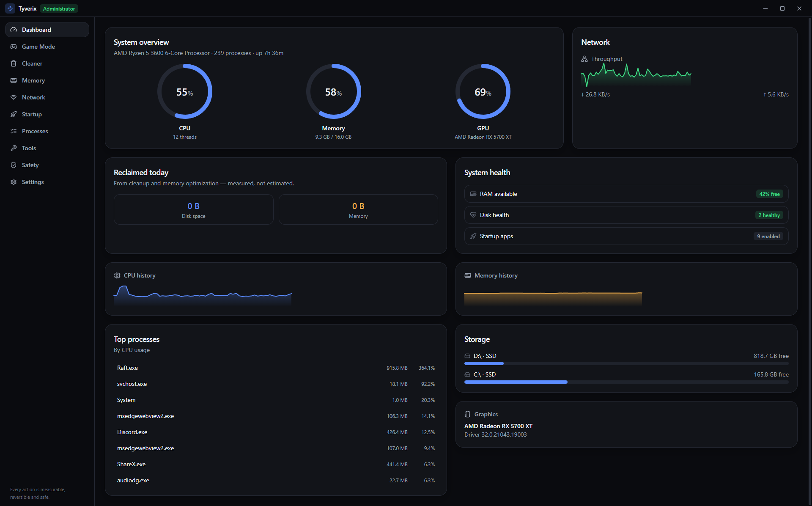The width and height of the screenshot is (812, 506).
Task: Click the Memory chip icon in sidebar
Action: 14,80
